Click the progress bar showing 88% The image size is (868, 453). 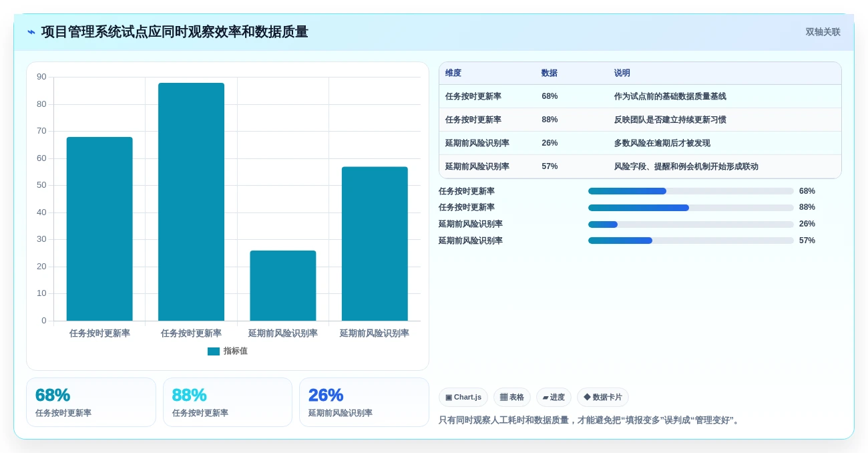tap(691, 208)
